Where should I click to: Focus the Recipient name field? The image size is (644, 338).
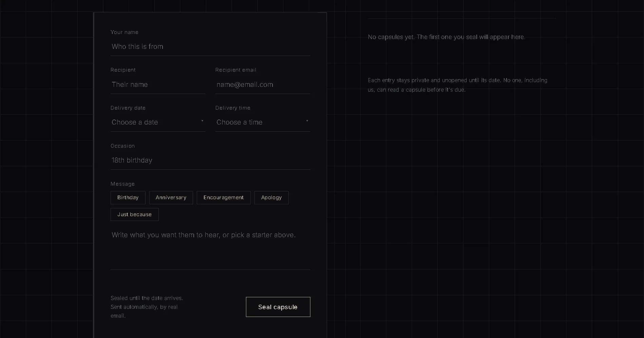(158, 85)
